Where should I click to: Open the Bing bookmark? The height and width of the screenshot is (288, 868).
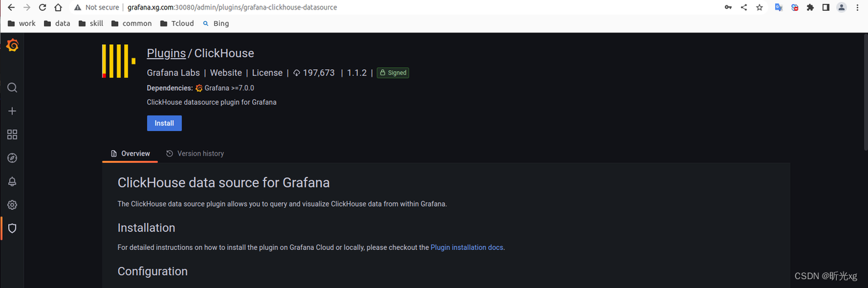(x=216, y=23)
